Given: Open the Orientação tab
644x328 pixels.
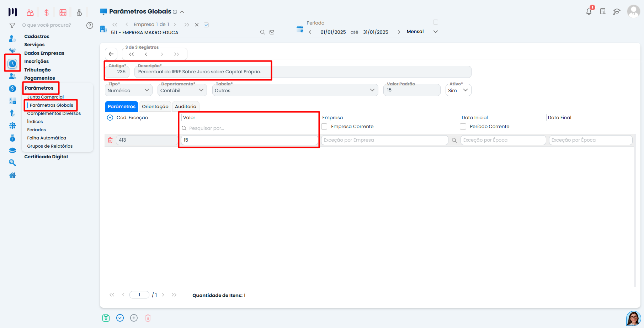Looking at the screenshot, I should [x=155, y=106].
